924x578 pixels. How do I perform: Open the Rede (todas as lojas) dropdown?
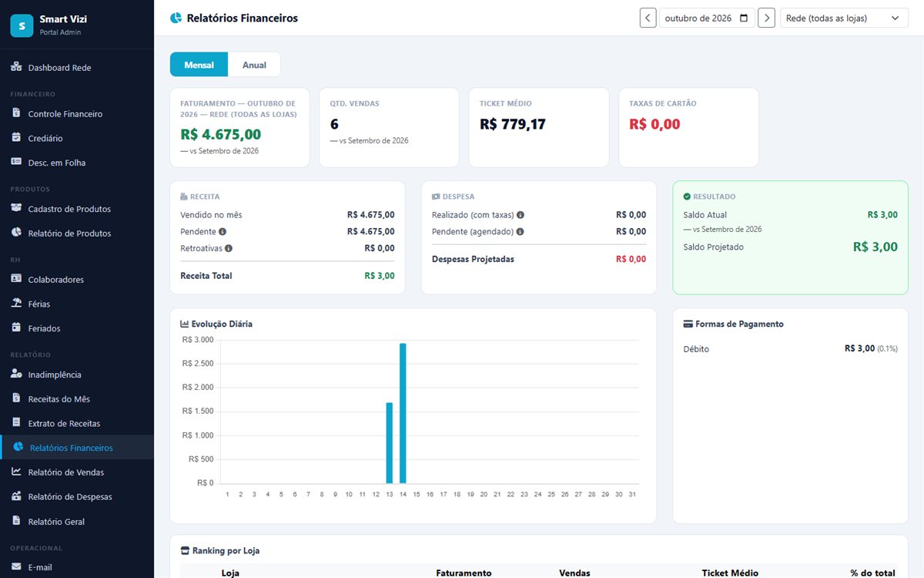click(x=844, y=18)
